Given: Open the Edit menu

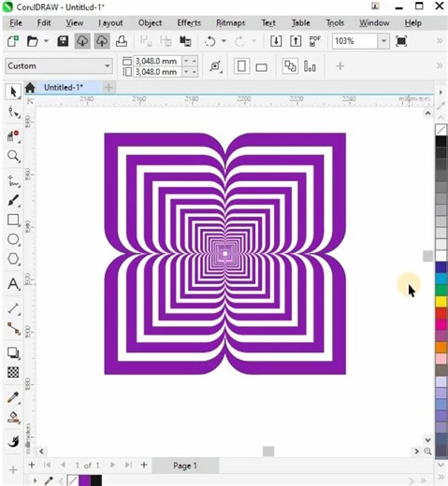Looking at the screenshot, I should pos(44,22).
